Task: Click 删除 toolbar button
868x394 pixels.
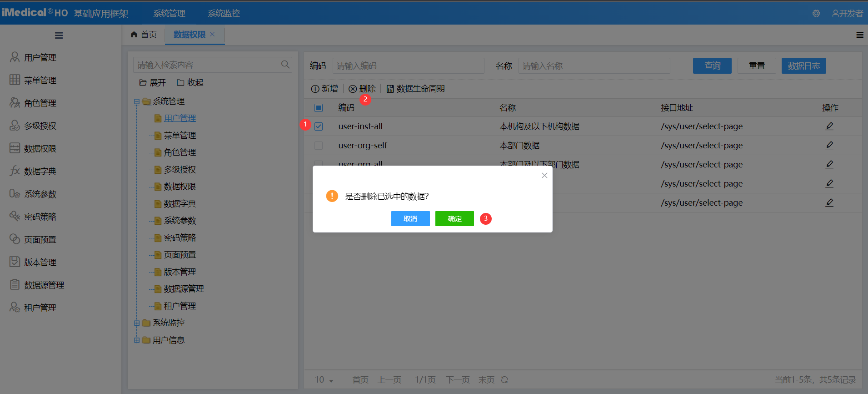Action: point(362,89)
